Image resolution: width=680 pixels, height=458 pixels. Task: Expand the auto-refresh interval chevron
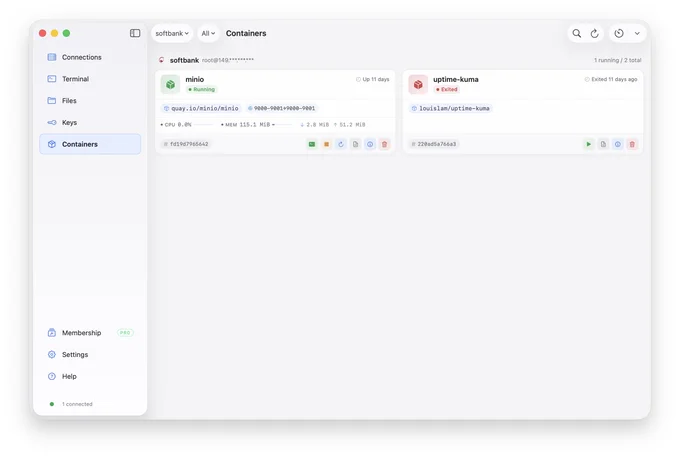[x=637, y=33]
